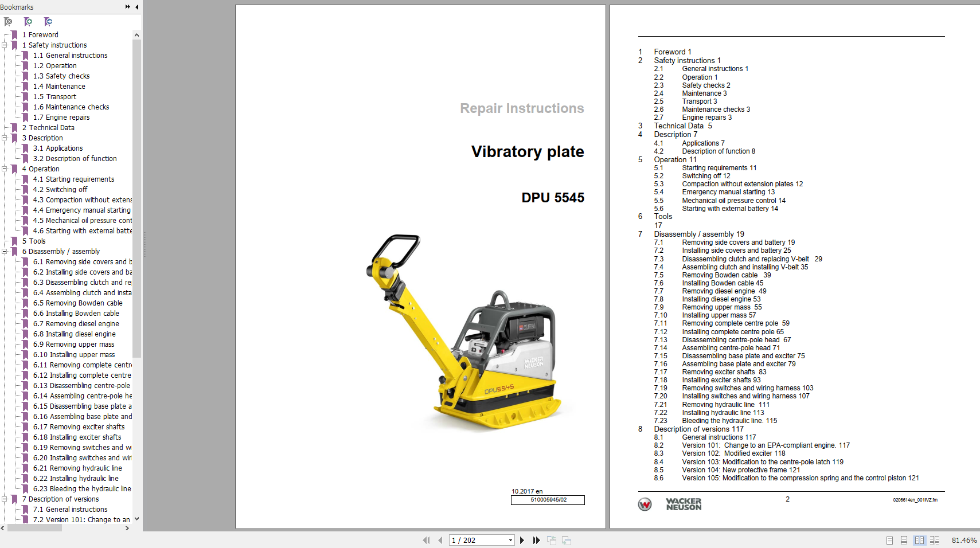
Task: Click contents entry 'Emergency manual starting 13'
Action: [728, 192]
